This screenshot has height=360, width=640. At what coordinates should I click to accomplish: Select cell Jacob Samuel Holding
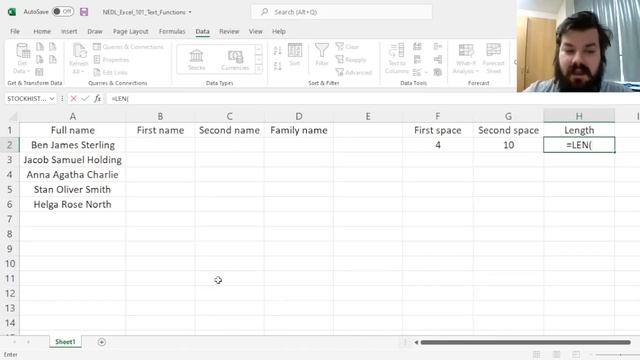[x=73, y=160]
